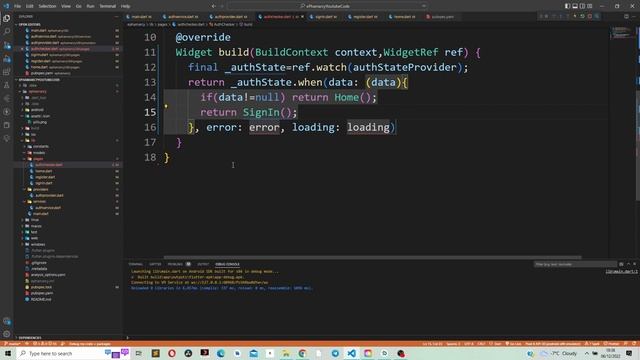Toggle the primary side bar layout
Screen dimensions: 640x360
tap(567, 6)
